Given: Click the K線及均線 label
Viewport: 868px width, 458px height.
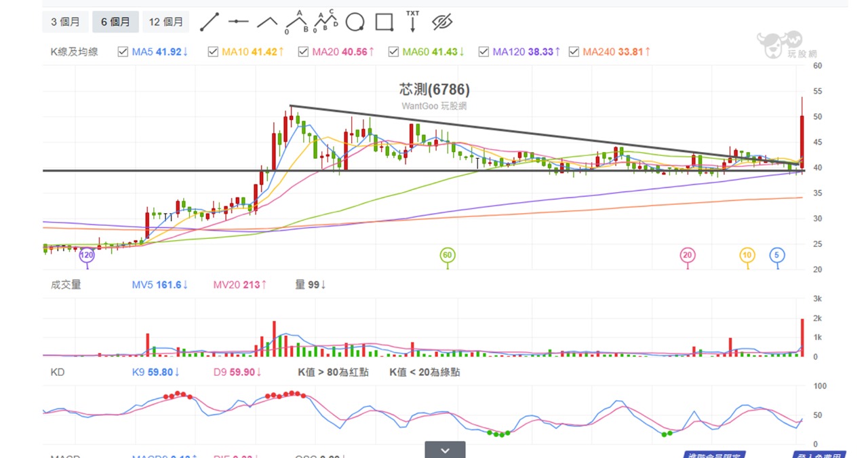Looking at the screenshot, I should pyautogui.click(x=74, y=52).
